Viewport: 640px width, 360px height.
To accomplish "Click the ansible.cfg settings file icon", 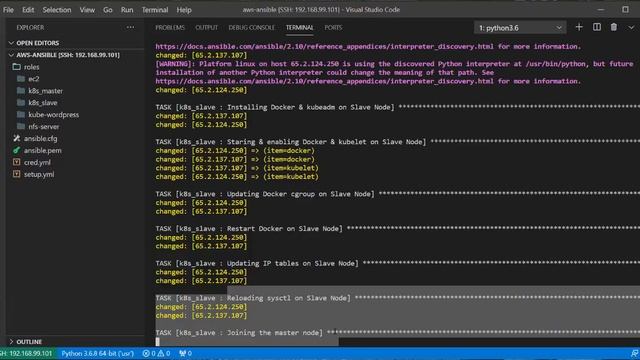I will (16, 138).
